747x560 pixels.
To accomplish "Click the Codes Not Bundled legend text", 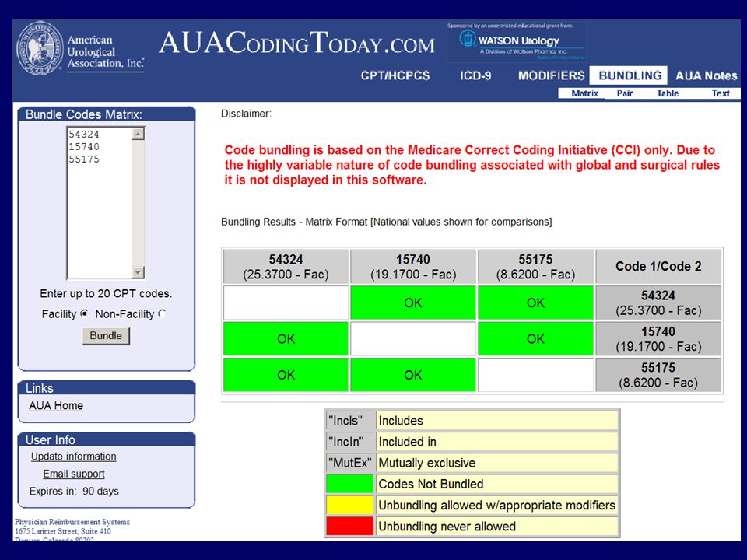I will point(430,484).
